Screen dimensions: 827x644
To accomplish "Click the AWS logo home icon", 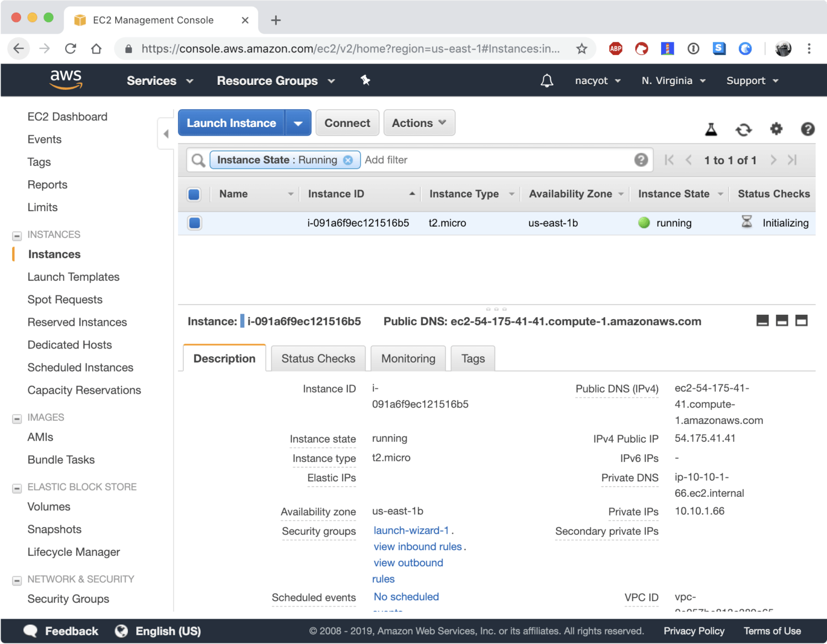I will pos(66,80).
